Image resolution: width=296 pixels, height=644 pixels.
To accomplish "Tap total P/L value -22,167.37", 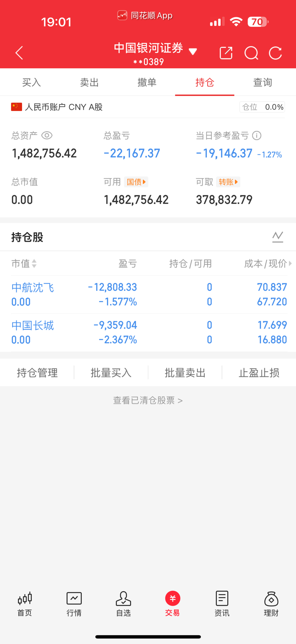I will (132, 153).
